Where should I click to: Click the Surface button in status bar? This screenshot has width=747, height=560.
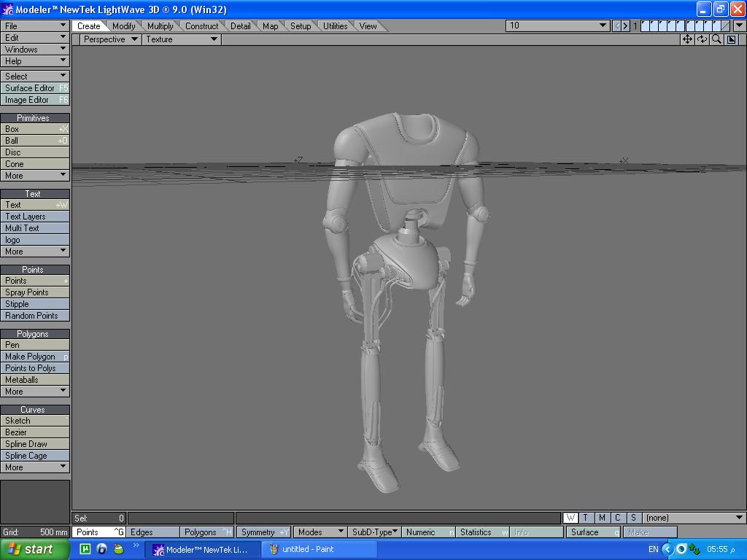[x=594, y=532]
